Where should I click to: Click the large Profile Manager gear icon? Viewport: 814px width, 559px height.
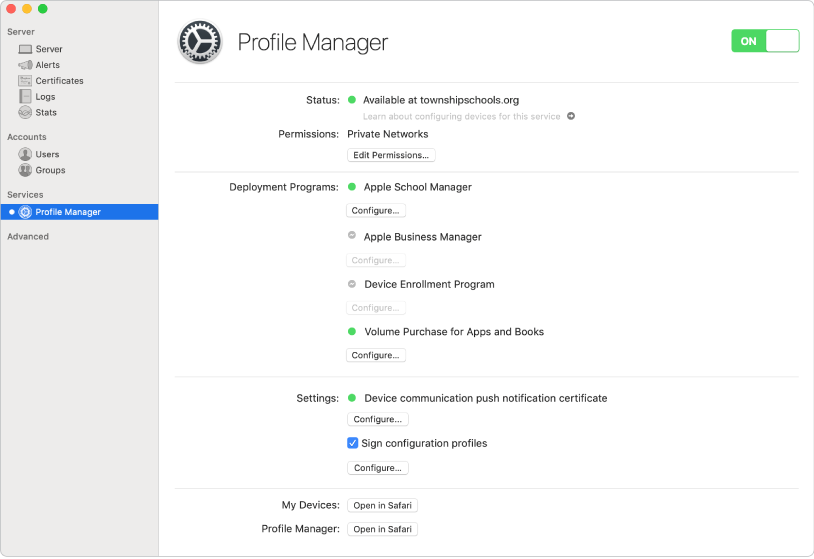point(199,42)
